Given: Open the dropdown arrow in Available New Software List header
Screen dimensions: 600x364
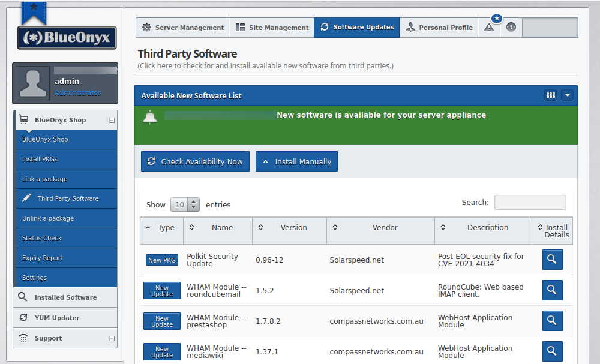Looking at the screenshot, I should (x=568, y=95).
